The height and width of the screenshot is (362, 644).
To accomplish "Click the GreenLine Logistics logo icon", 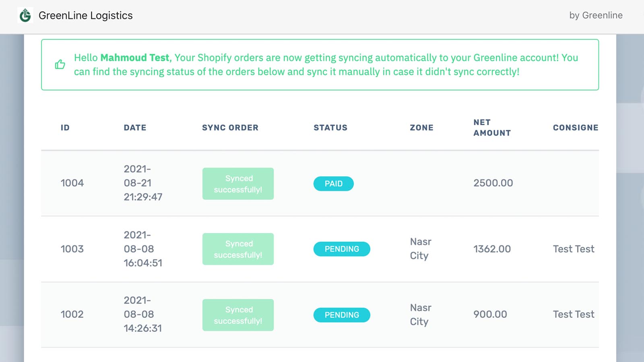I will coord(26,15).
